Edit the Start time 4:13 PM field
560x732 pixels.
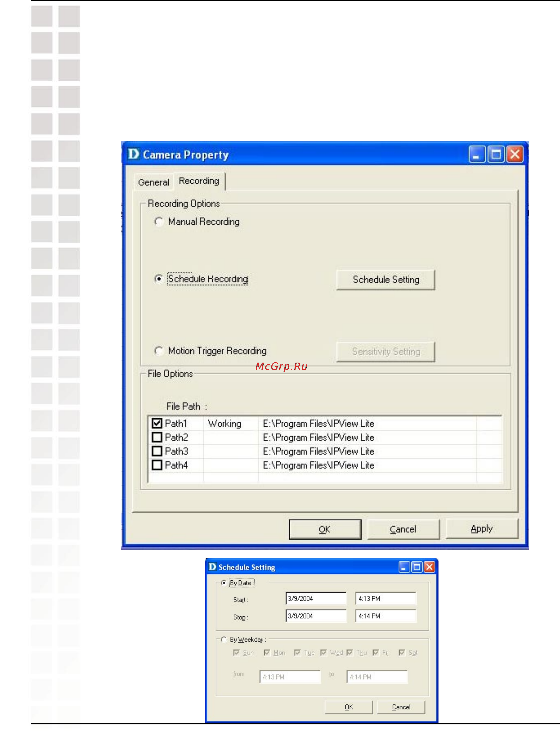click(x=386, y=598)
